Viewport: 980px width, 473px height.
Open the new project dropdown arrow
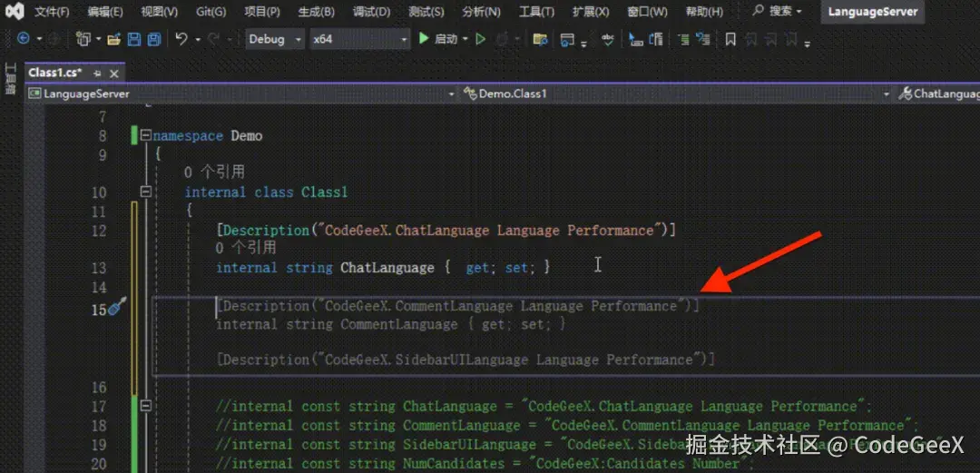tap(98, 39)
